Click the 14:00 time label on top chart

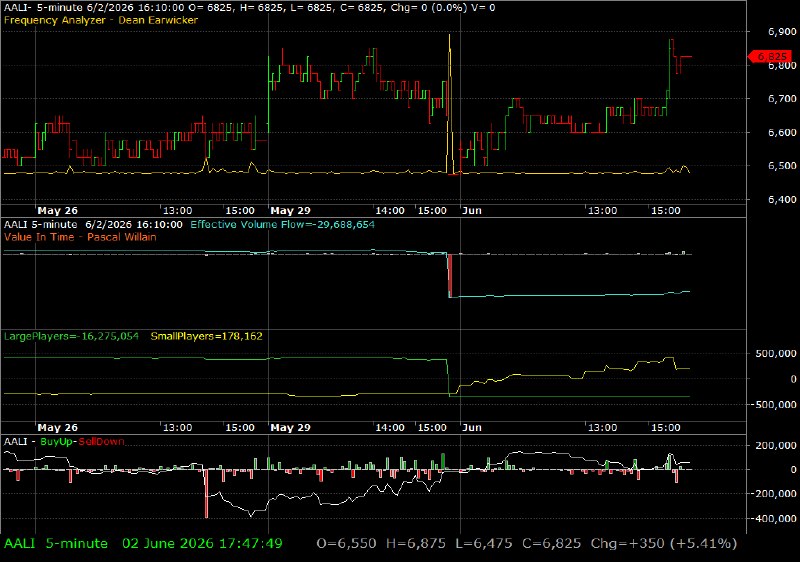[390, 211]
